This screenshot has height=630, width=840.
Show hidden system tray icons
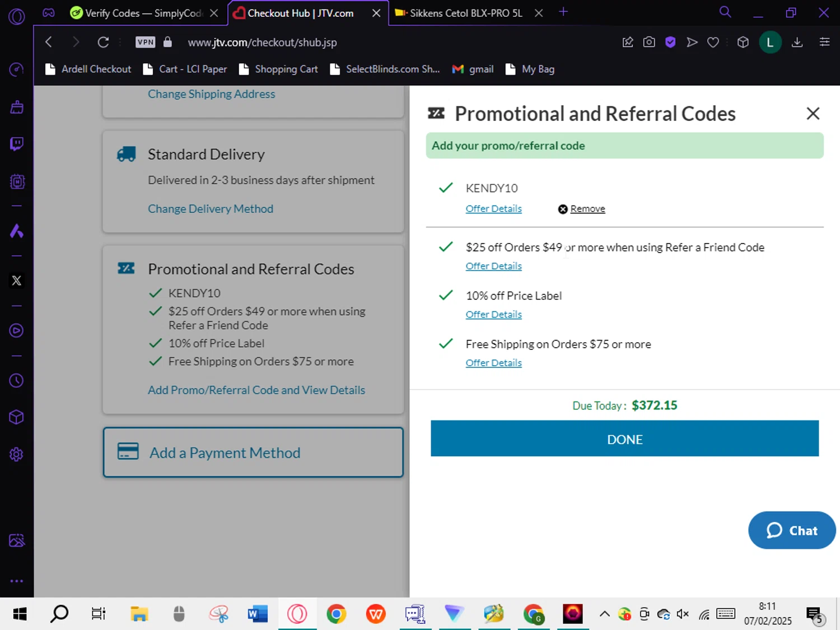(604, 614)
